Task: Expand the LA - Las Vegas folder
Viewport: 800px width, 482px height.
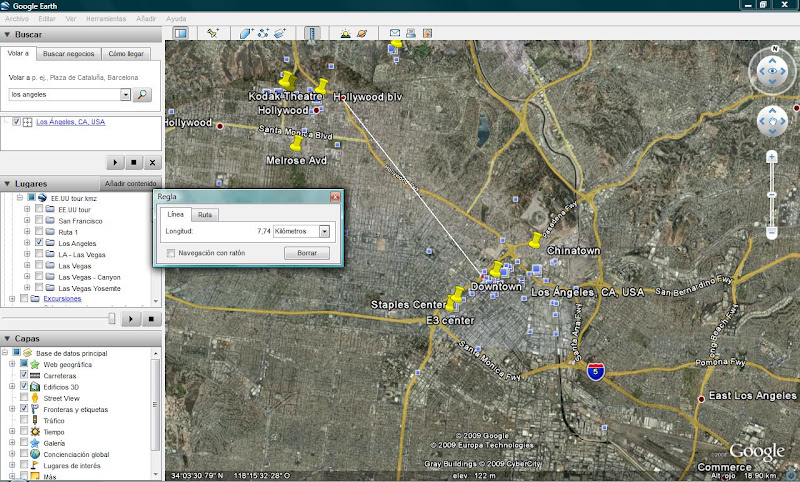Action: pyautogui.click(x=27, y=254)
